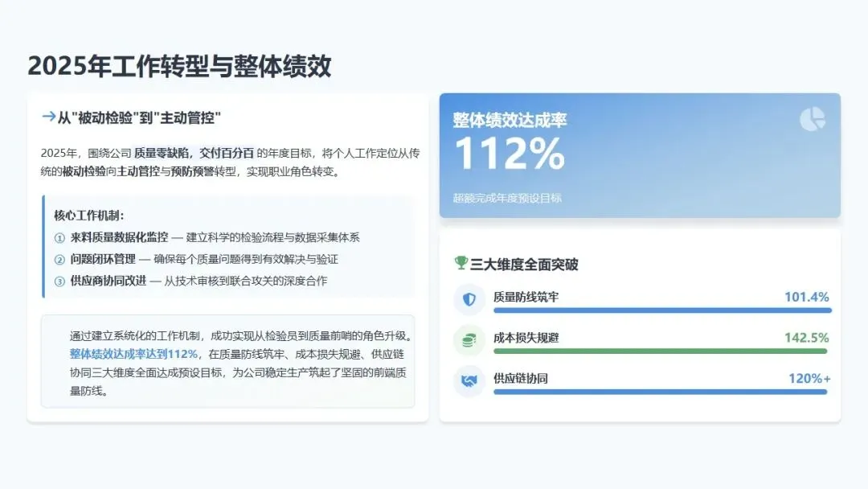The image size is (868, 489).
Task: Click the 问题闭环管理 list item
Action: click(x=103, y=260)
